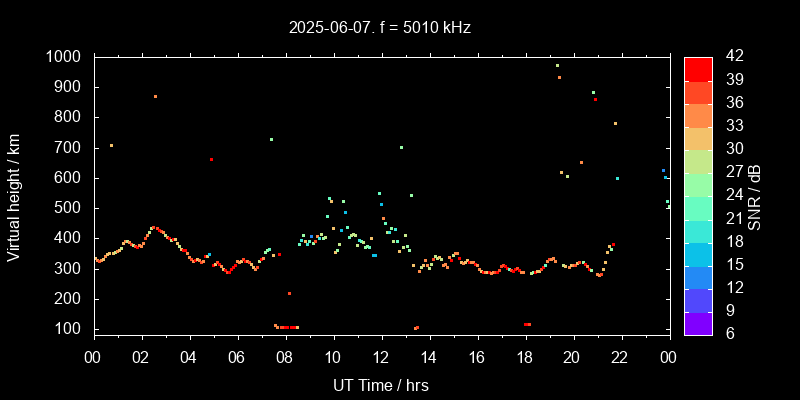Click the red data point at 660 km
Screen dimensions: 800x400
211,159
